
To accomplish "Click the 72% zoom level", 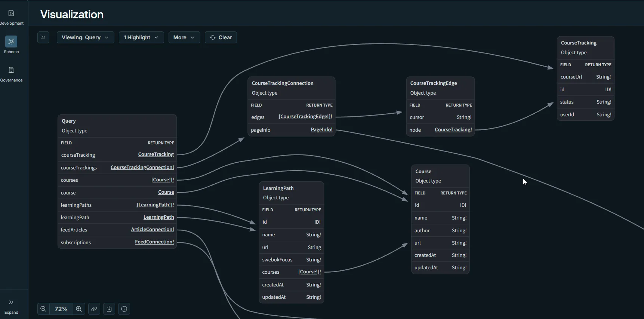I will pos(61,309).
